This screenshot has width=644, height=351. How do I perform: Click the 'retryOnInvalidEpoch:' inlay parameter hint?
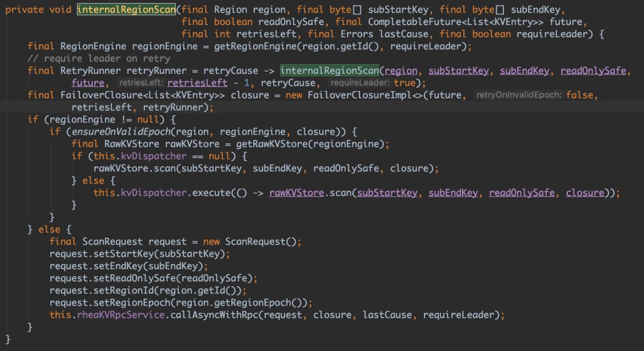click(518, 95)
